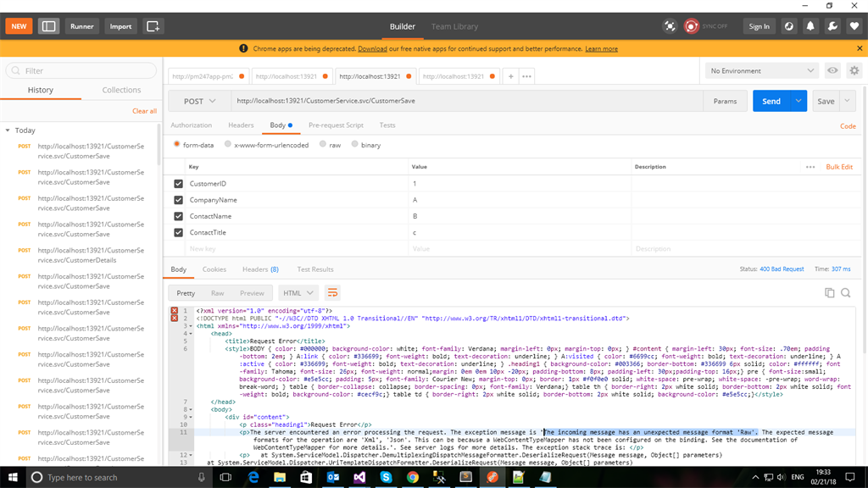Click the New key input cell
Image resolution: width=868 pixels, height=488 pixels.
click(298, 249)
